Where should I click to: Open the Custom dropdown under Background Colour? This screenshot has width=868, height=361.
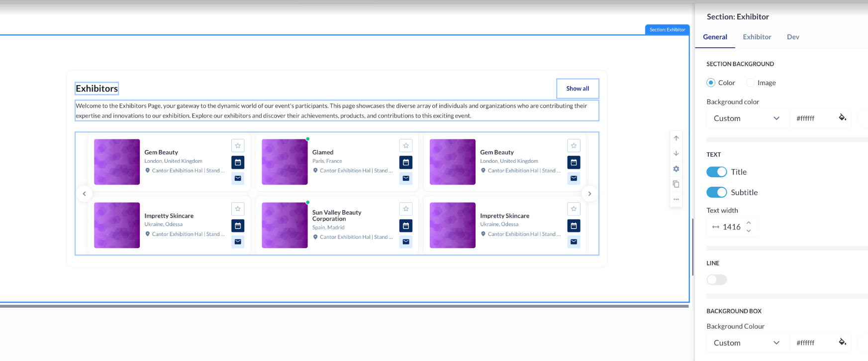pyautogui.click(x=747, y=343)
